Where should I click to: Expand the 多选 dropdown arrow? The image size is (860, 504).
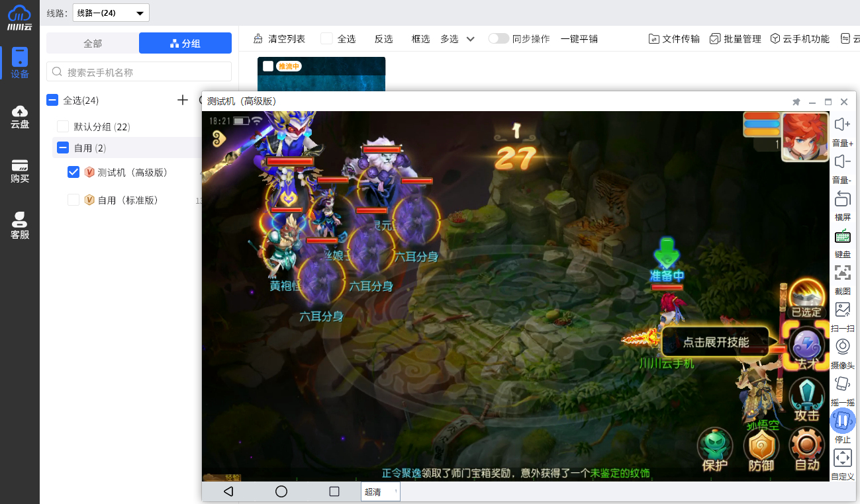coord(471,39)
